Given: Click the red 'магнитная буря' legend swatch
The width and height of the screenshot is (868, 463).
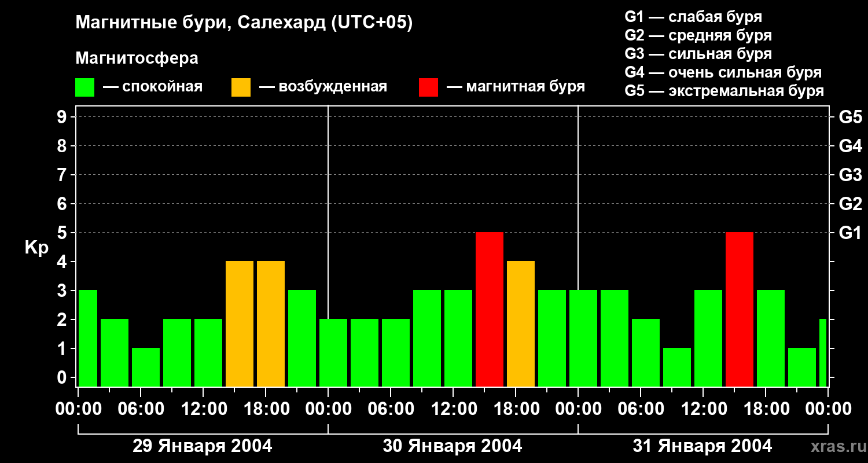Looking at the screenshot, I should pos(428,87).
